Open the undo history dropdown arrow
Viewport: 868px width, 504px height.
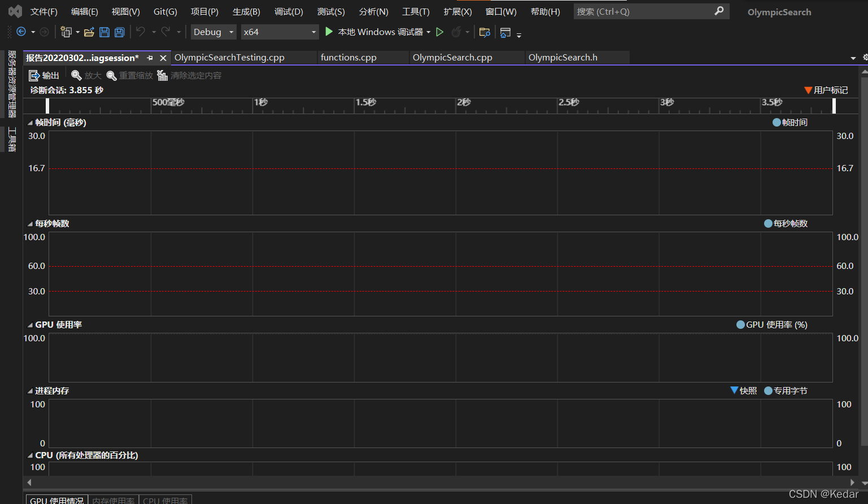coord(154,32)
